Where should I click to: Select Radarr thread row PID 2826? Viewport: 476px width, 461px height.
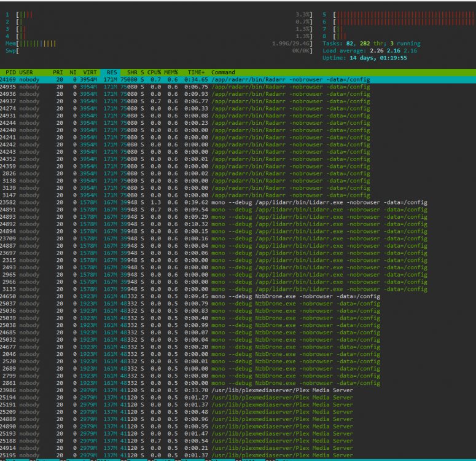click(x=238, y=173)
